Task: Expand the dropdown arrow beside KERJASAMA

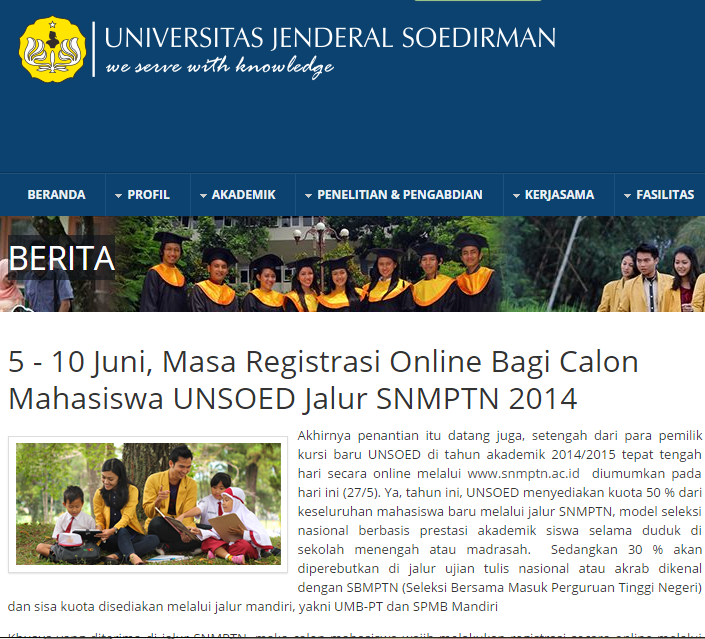Action: [x=516, y=196]
